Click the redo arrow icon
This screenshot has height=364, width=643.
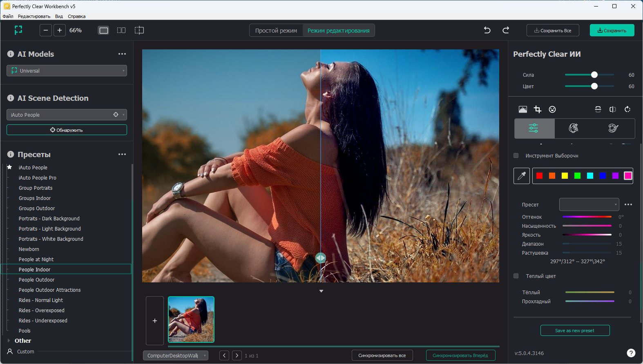506,30
